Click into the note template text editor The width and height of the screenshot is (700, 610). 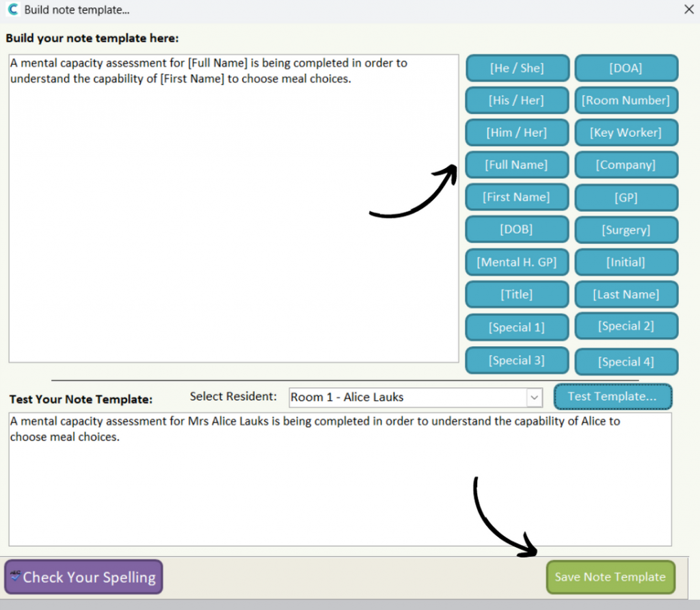point(234,209)
